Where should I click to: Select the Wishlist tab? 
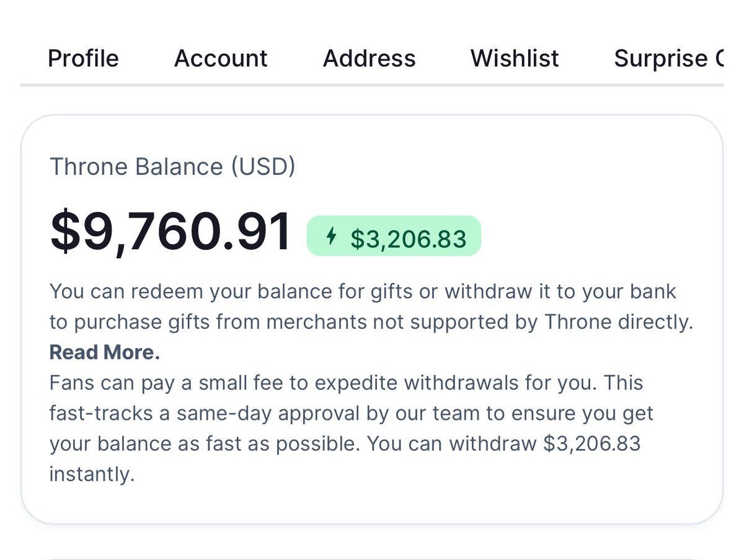[x=515, y=58]
